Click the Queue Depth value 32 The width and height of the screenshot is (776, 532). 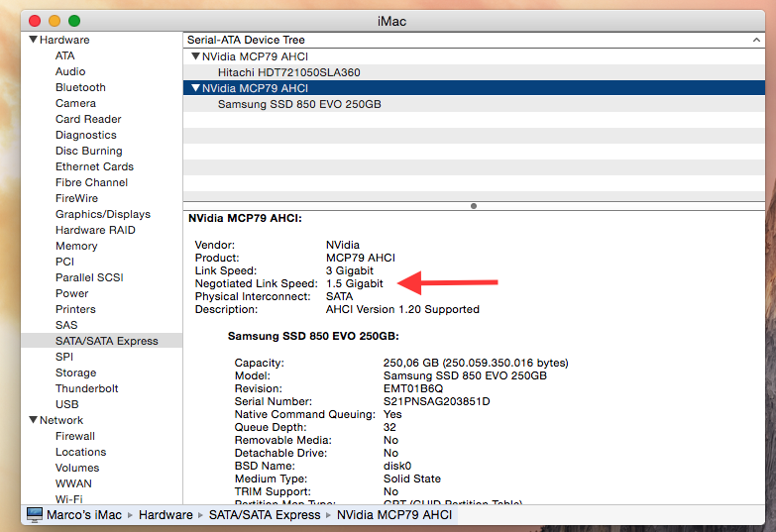coord(389,427)
